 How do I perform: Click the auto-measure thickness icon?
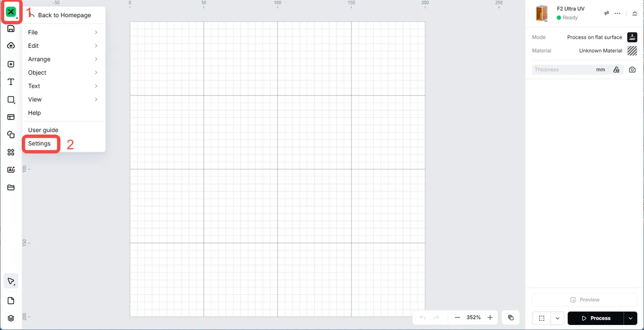click(x=616, y=69)
